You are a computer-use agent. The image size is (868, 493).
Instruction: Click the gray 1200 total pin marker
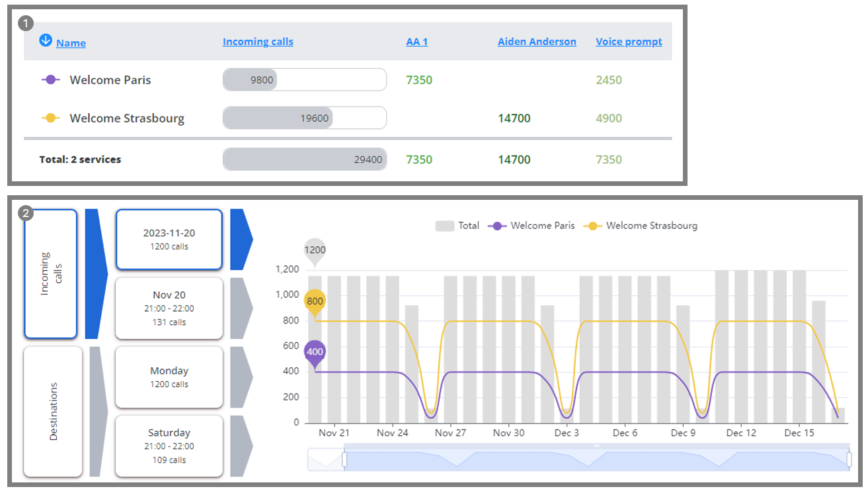[315, 251]
